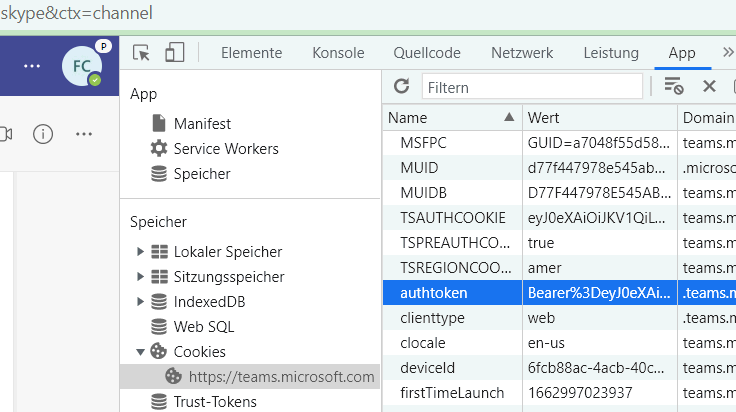Open Service Workers section
The height and width of the screenshot is (412, 736).
215,149
